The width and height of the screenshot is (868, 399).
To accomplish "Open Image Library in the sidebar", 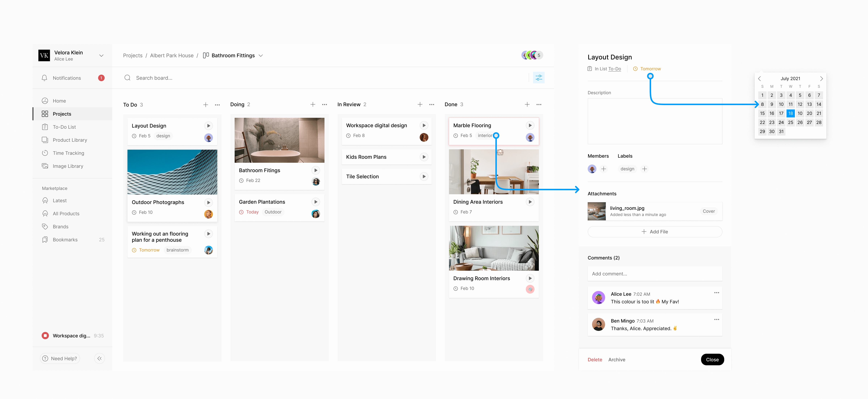I will 72,166.
